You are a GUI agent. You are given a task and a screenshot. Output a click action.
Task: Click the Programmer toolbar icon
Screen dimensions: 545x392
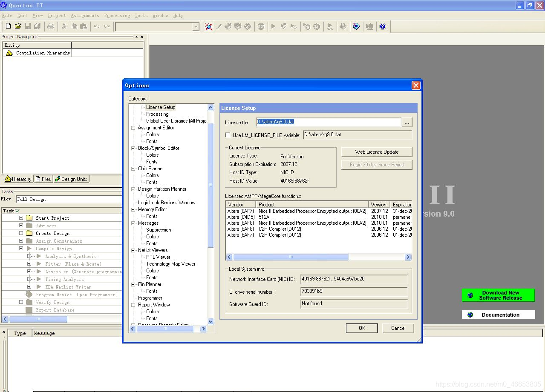pyautogui.click(x=356, y=26)
